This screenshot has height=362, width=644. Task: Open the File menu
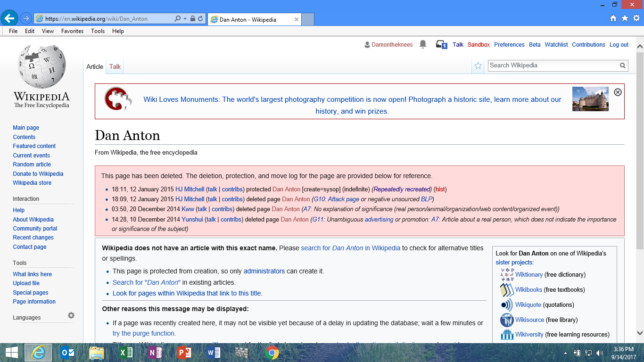(x=13, y=31)
